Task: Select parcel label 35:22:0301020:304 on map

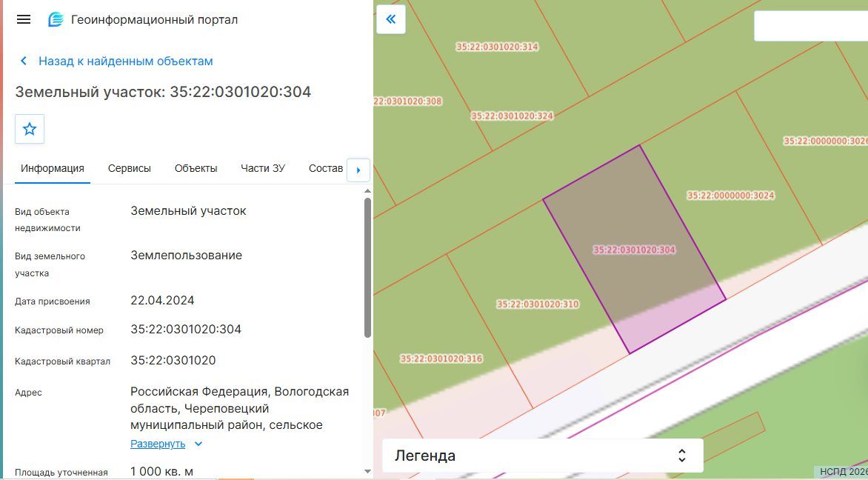Action: pos(635,250)
